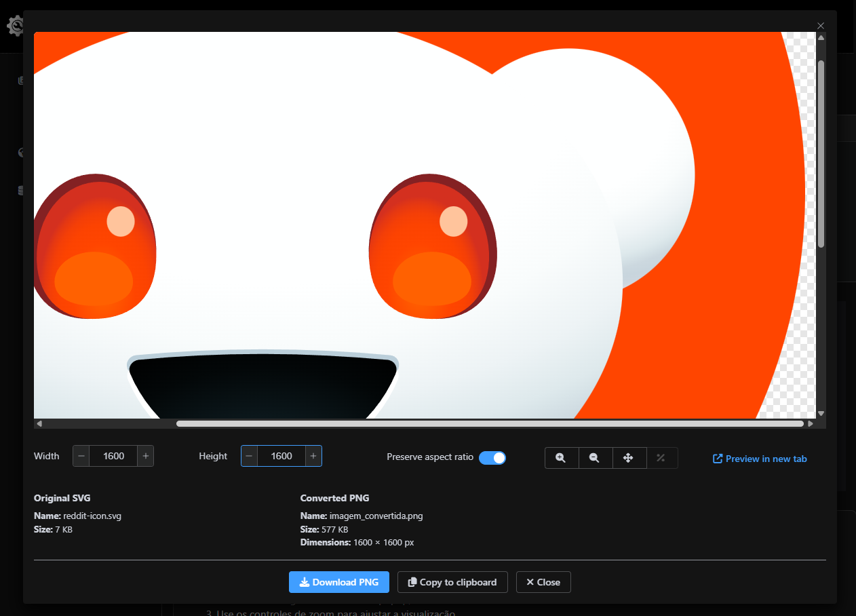Click the Width value input field
The image size is (856, 616).
click(113, 456)
